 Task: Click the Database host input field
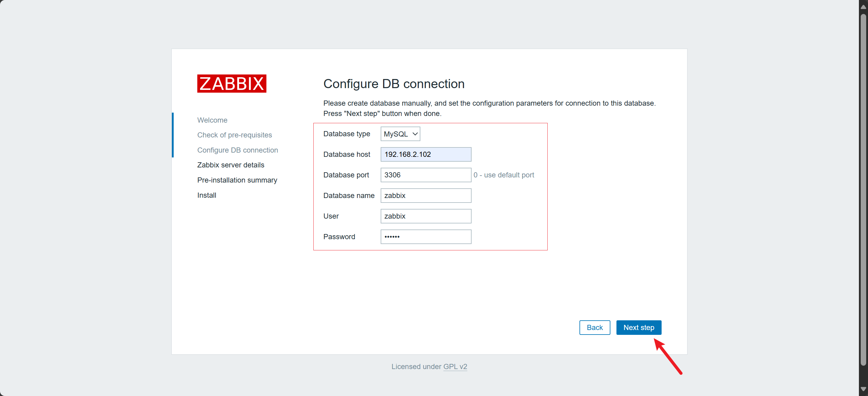[x=426, y=154]
